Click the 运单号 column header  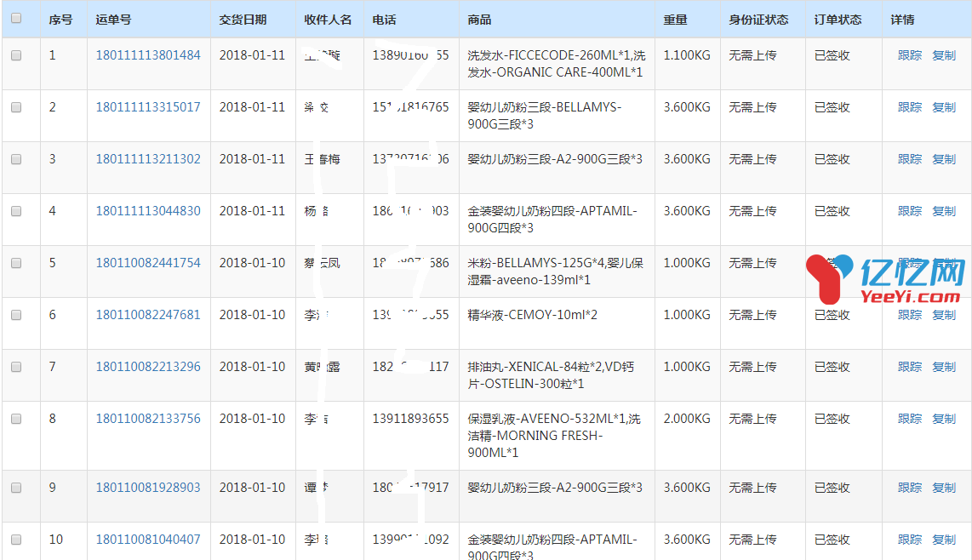coord(113,20)
